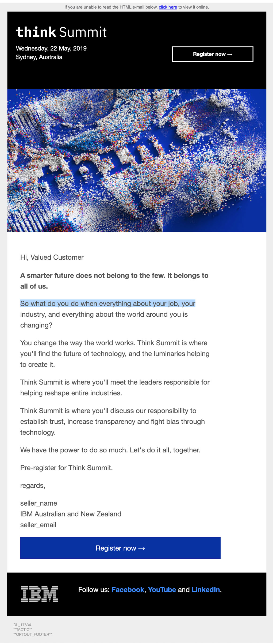This screenshot has height=644, width=273.
Task: Click the 'Wednesday, 22 May, 2019' date text
Action: pyautogui.click(x=51, y=48)
